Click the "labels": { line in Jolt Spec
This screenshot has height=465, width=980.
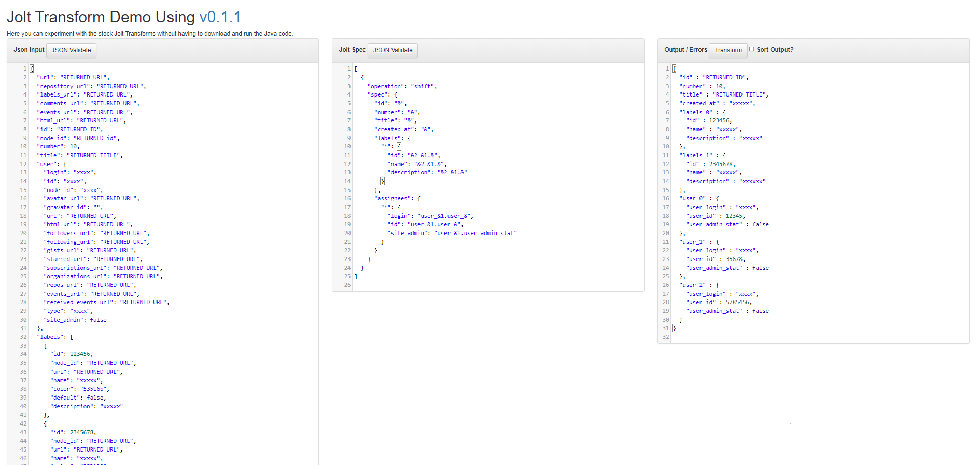(x=392, y=138)
